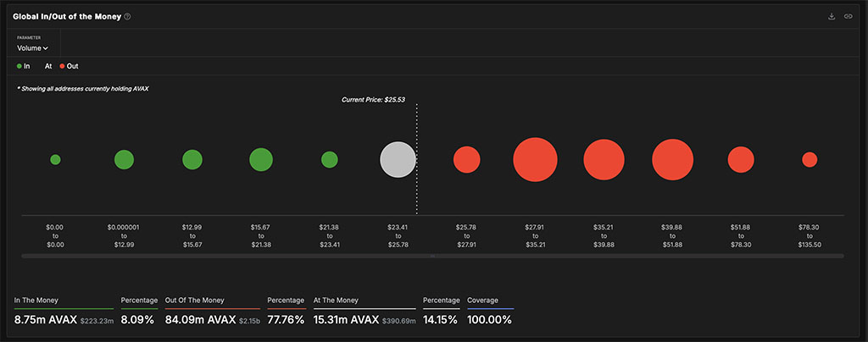Click the In The Money stat label
This screenshot has height=342, width=868.
(x=36, y=301)
